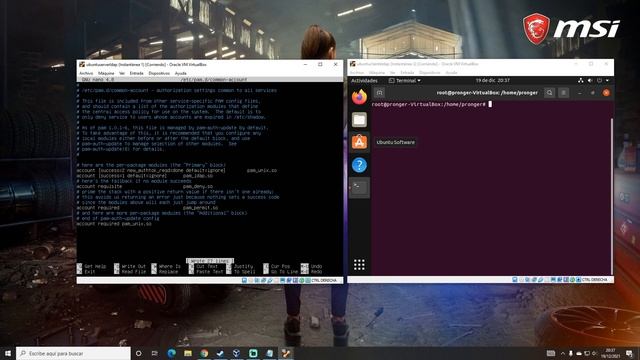
Task: Show Applications grid in Ubuntu dock
Action: coord(359,264)
